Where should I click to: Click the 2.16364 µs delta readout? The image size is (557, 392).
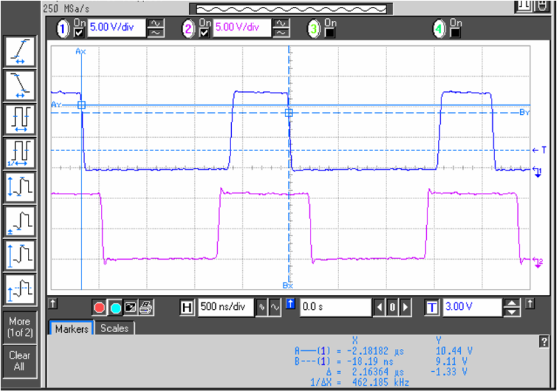pyautogui.click(x=378, y=372)
